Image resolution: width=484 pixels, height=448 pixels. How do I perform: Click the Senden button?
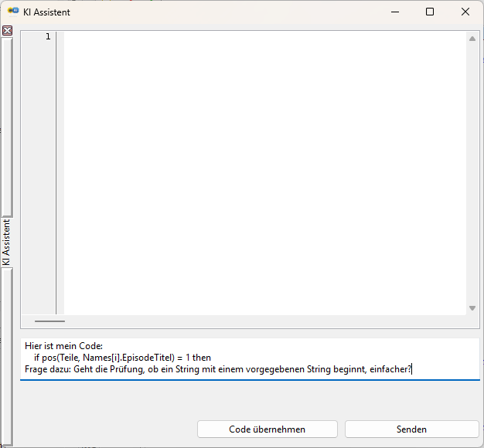(411, 429)
